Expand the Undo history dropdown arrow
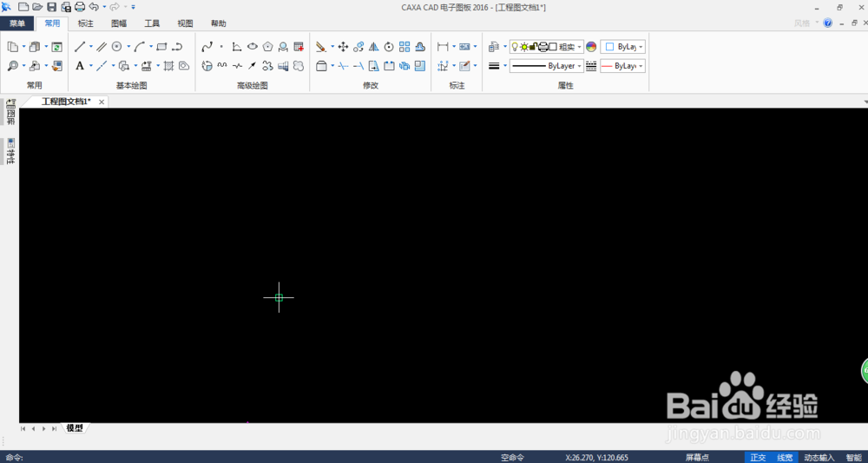Viewport: 868px width, 463px height. 104,7
